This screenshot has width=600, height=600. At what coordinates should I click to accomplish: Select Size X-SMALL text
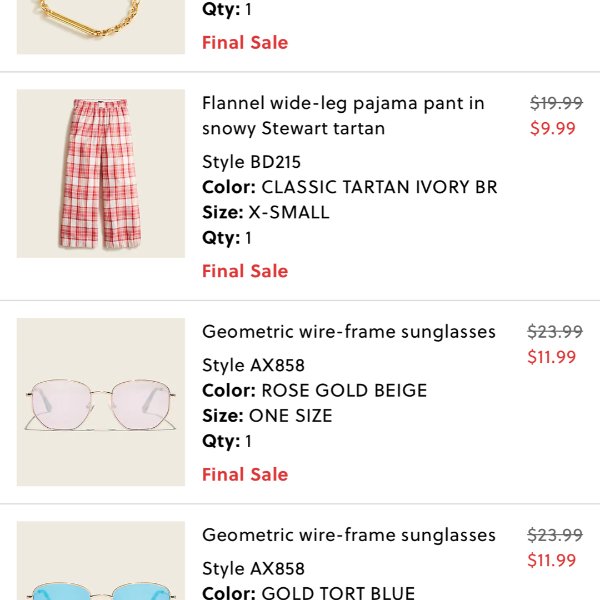[x=266, y=212]
